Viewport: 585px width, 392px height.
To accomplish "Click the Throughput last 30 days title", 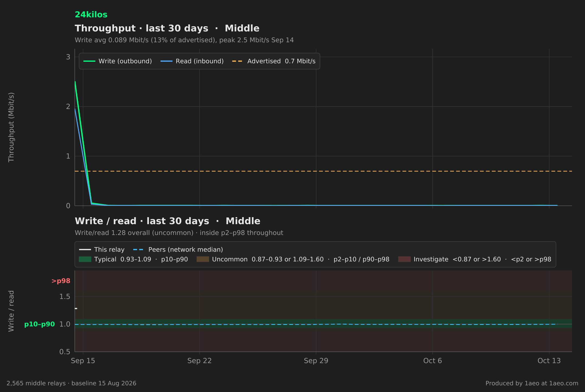I will 167,28.
